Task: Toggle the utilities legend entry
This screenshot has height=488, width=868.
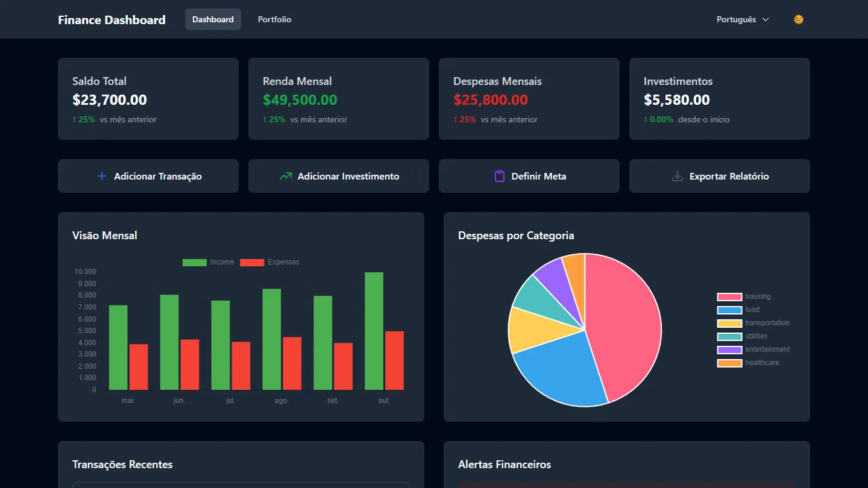Action: pyautogui.click(x=743, y=336)
